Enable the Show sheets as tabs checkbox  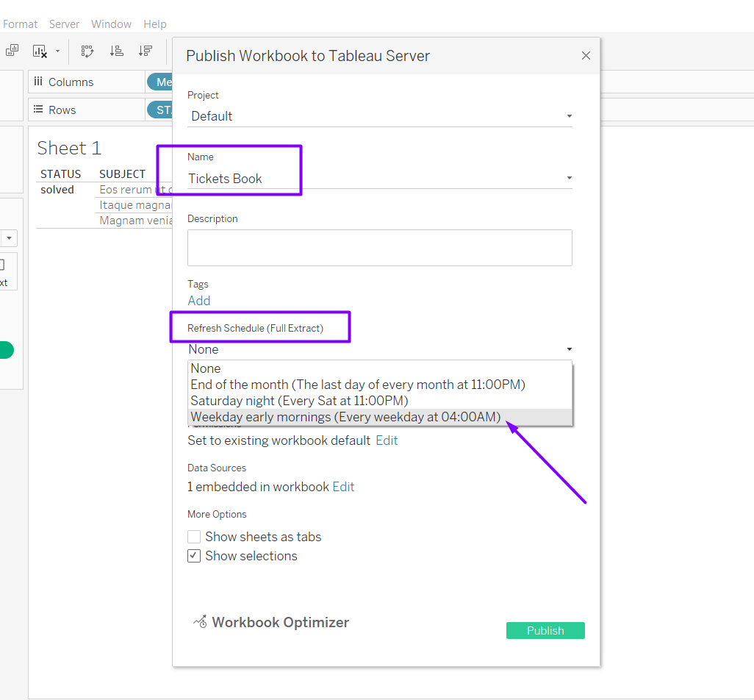pyautogui.click(x=194, y=537)
